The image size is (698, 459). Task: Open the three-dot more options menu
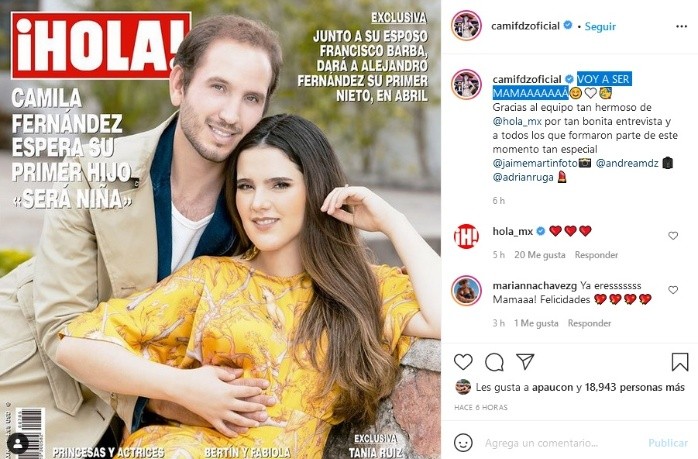coord(681,27)
